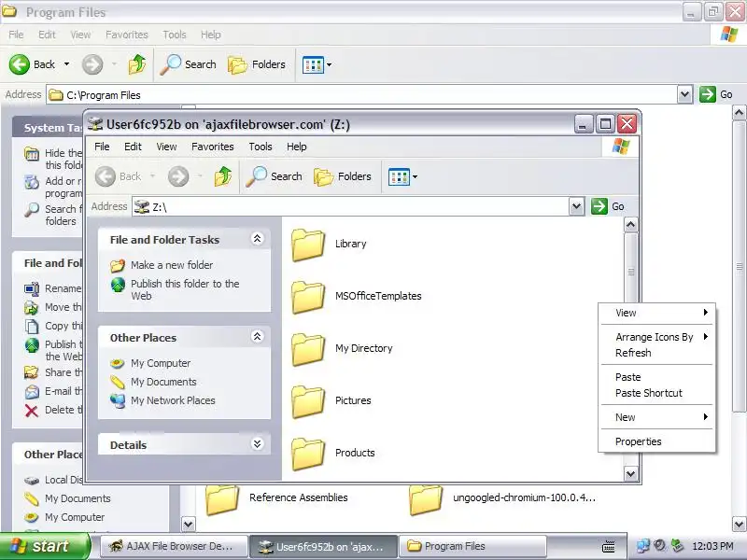Image resolution: width=747 pixels, height=560 pixels.
Task: Collapse the File and Folder Tasks panel
Action: point(258,239)
